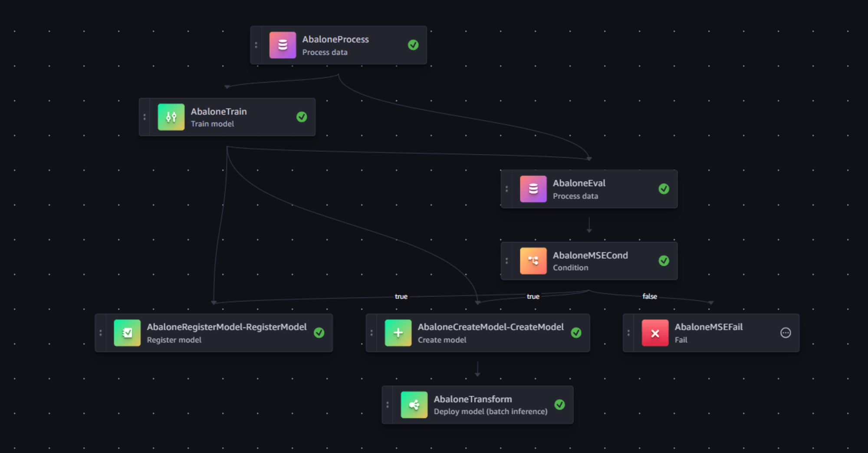Grab the AbaloneMSECond node drag handle

[506, 261]
